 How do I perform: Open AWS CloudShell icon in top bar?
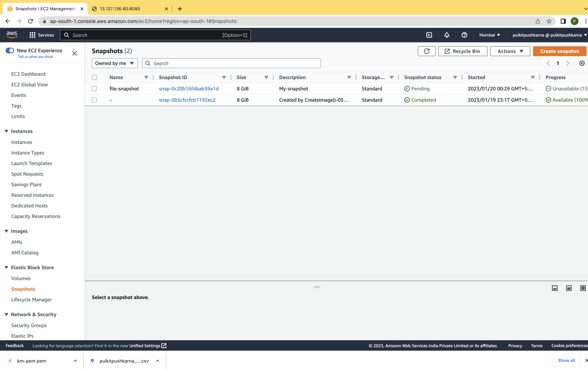[429, 35]
